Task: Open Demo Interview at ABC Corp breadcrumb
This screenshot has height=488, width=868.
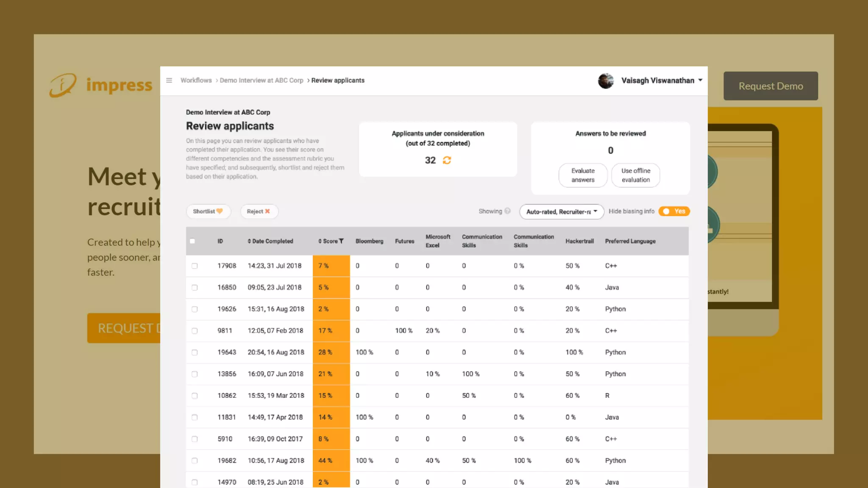Action: pyautogui.click(x=262, y=80)
